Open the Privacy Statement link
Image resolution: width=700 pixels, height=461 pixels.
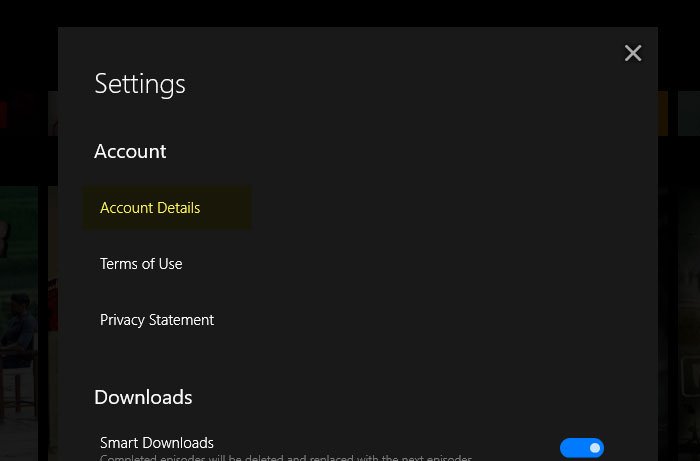(157, 320)
